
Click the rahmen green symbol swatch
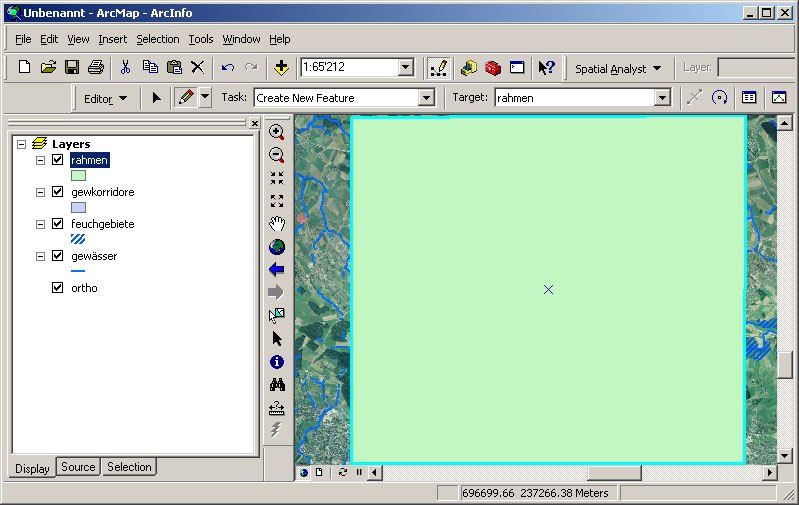pyautogui.click(x=78, y=175)
